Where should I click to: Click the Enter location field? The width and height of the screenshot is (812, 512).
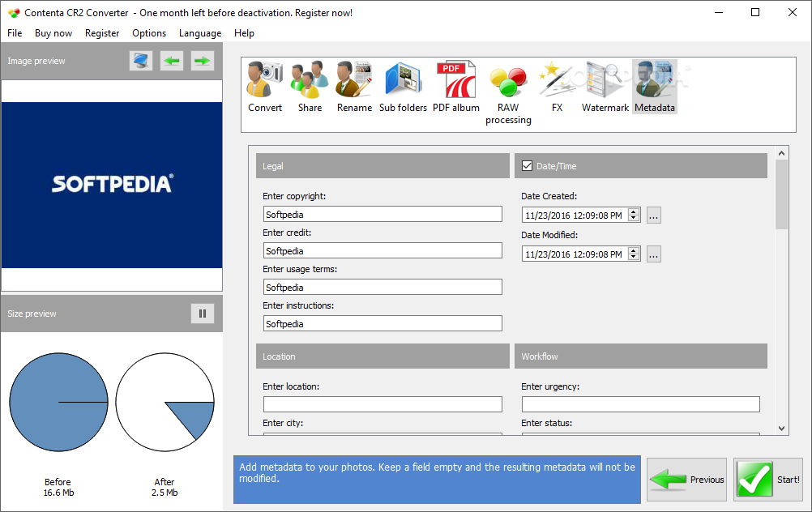pyautogui.click(x=382, y=404)
